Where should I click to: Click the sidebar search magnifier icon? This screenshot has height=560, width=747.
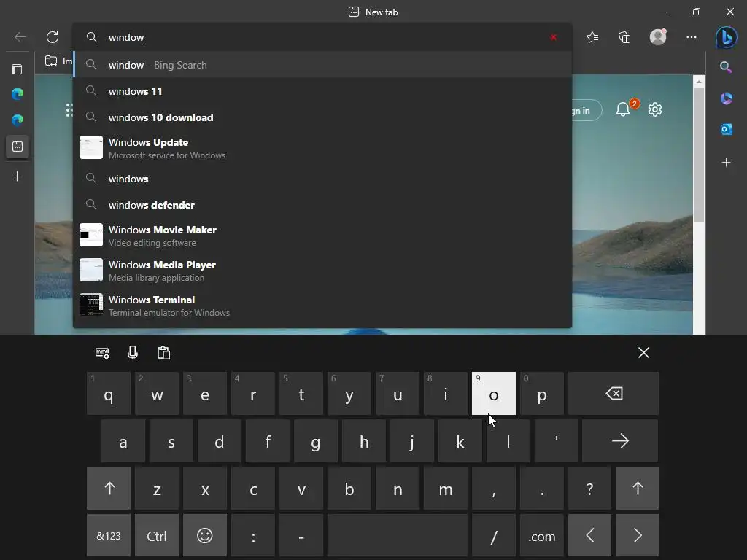(726, 67)
